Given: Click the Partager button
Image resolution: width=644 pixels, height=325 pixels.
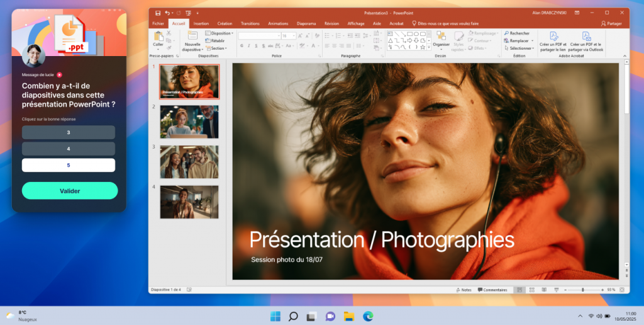Looking at the screenshot, I should pyautogui.click(x=612, y=23).
